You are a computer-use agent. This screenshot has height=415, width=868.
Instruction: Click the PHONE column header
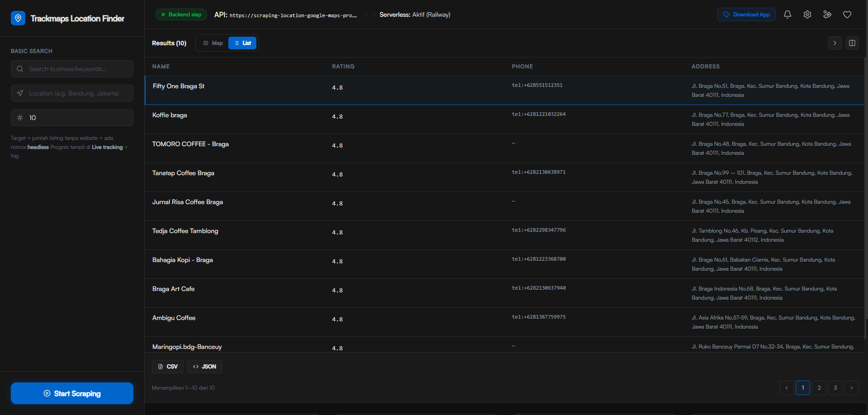point(522,67)
